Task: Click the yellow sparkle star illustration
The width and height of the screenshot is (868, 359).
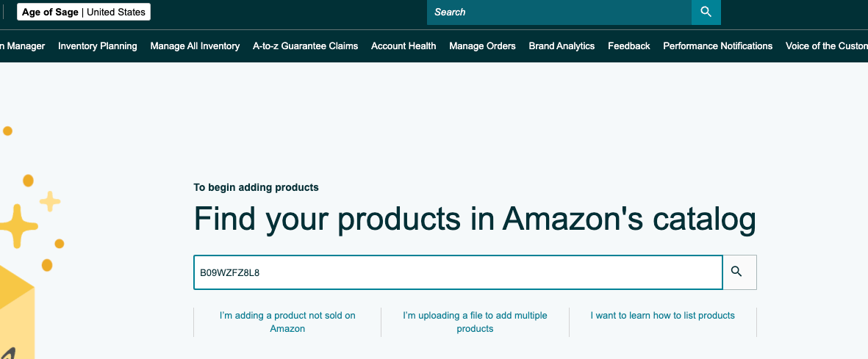Action: coord(16,222)
